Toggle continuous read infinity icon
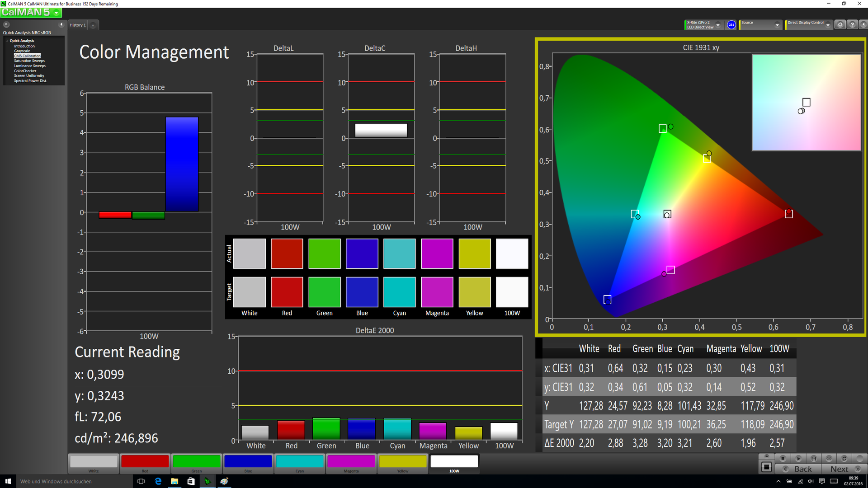868x488 pixels. [x=829, y=458]
